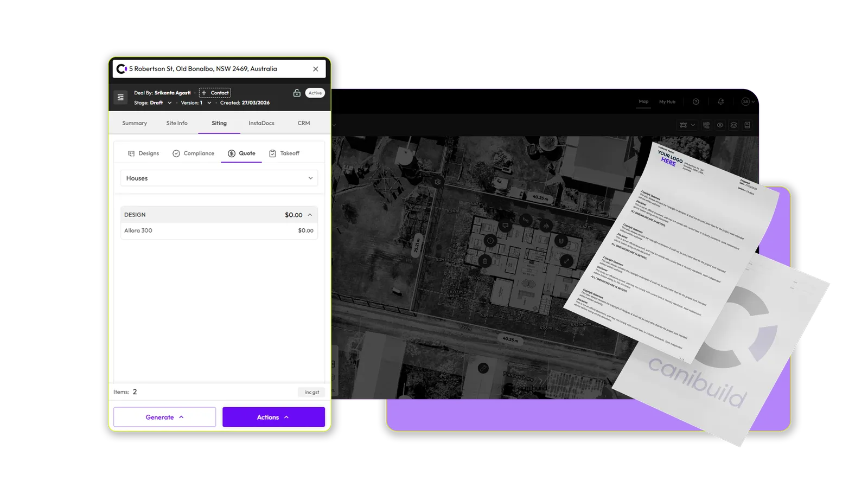Open the Houses dropdown
Viewport: 868px width, 488px height.
219,178
